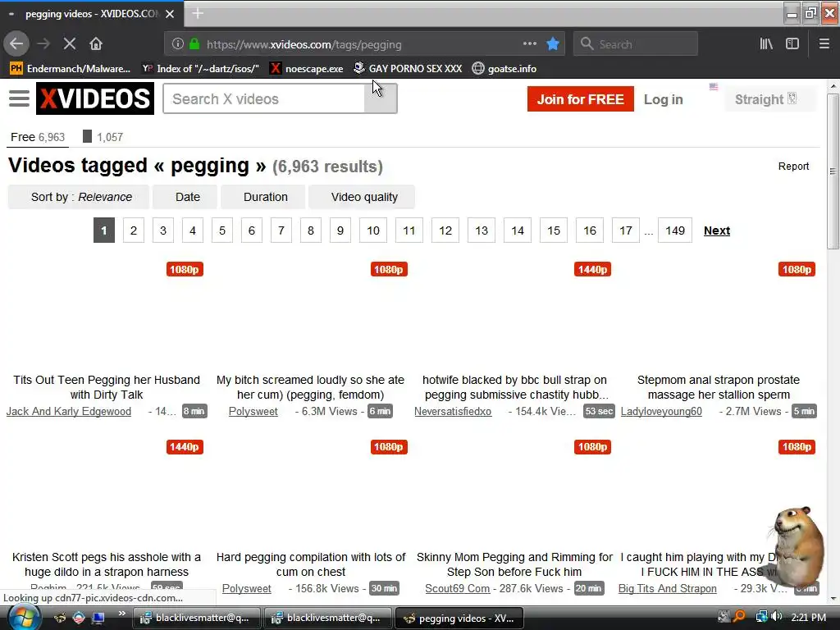
Task: Go to results page 17
Action: tap(626, 231)
